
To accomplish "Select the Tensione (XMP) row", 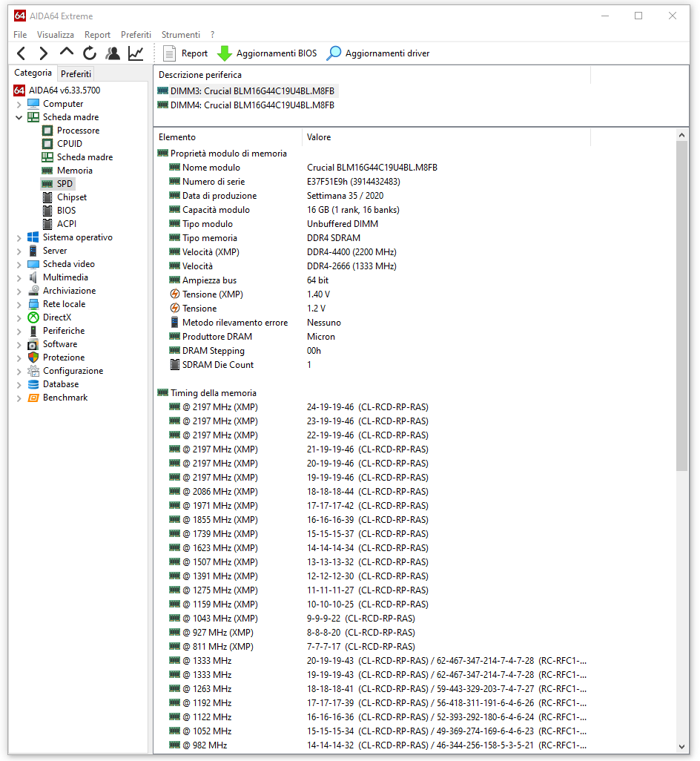I will click(x=372, y=294).
